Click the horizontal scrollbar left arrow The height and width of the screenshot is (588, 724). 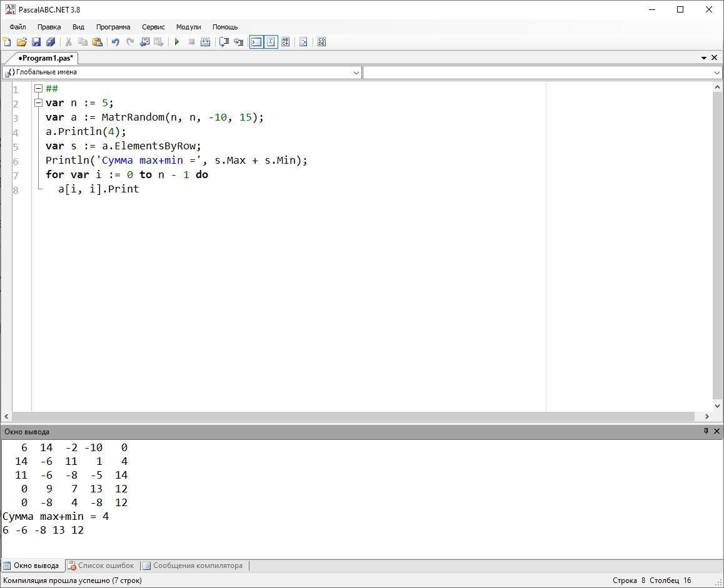(x=6, y=416)
